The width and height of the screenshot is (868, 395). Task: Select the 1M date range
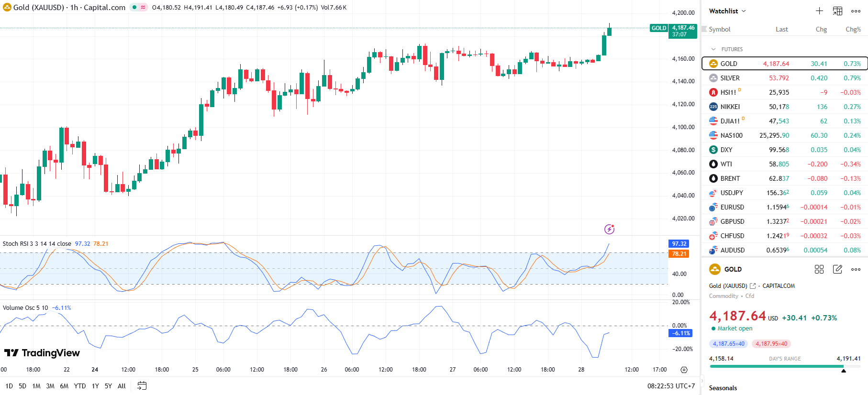coord(36,386)
